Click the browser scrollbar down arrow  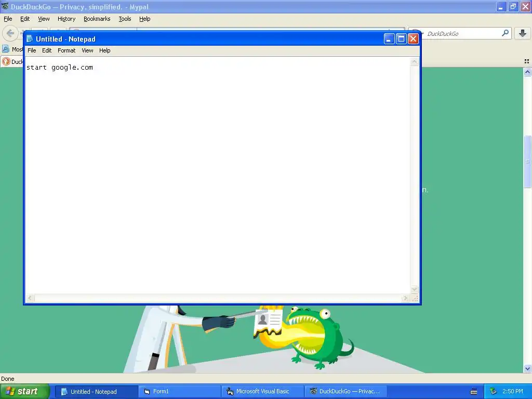[527, 368]
